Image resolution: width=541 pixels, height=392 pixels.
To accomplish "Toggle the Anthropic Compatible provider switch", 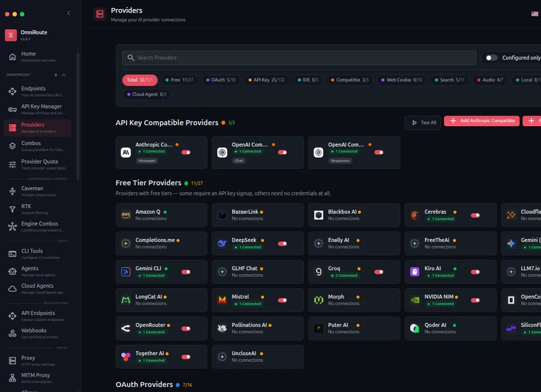I will (186, 152).
